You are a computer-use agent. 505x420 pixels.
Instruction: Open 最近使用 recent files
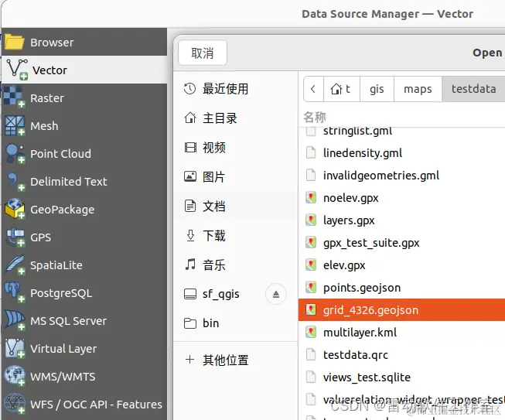(x=235, y=89)
